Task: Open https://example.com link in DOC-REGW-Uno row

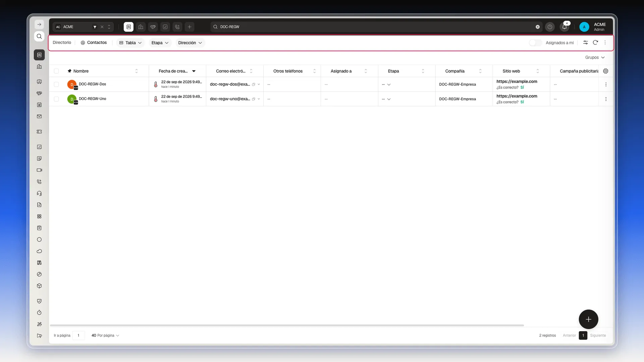Action: tap(517, 96)
